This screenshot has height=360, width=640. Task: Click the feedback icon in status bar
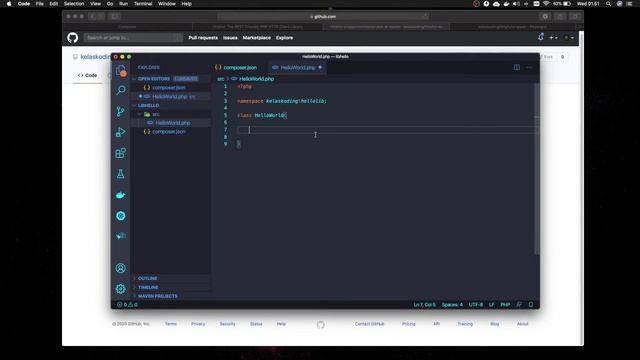519,304
